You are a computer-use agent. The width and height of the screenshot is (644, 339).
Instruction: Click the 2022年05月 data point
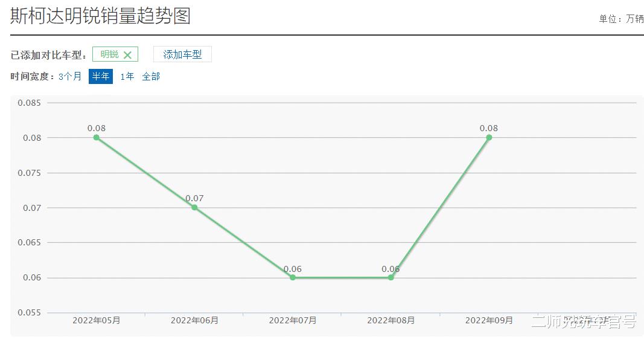click(x=97, y=137)
